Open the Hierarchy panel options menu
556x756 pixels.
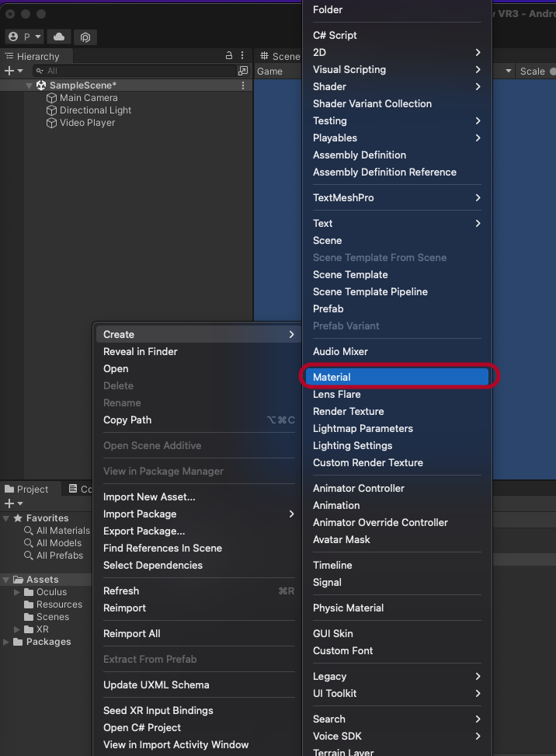pyautogui.click(x=242, y=56)
